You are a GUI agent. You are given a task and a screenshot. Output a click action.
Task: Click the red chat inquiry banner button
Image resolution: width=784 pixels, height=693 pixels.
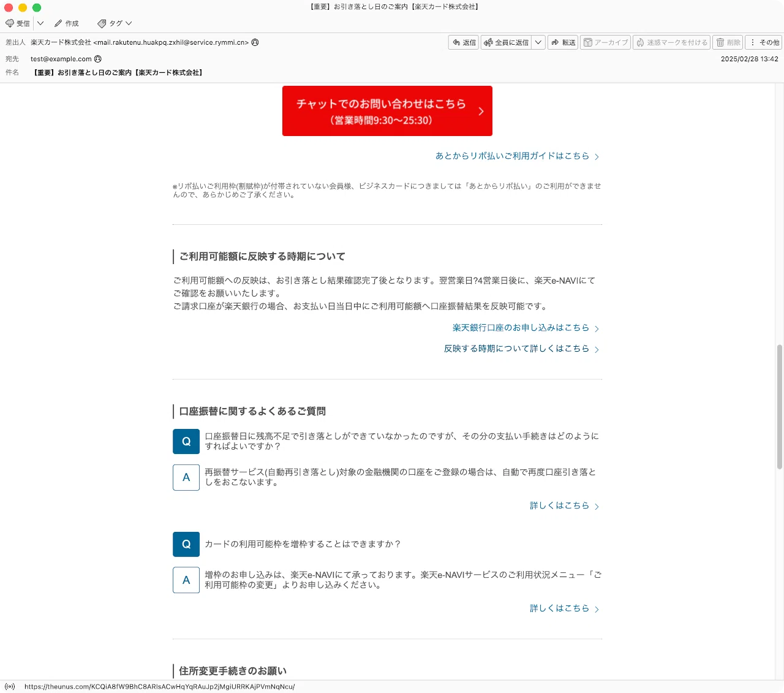tap(387, 111)
